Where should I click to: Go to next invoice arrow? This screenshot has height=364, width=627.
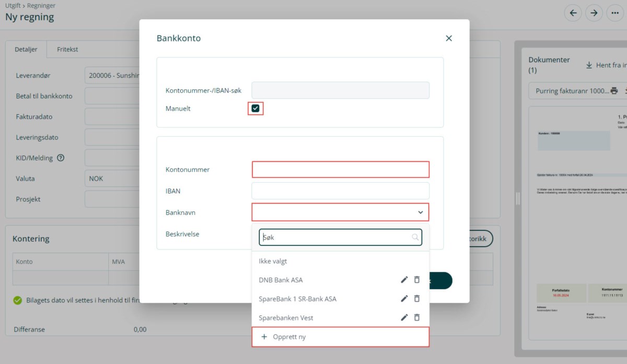point(594,13)
